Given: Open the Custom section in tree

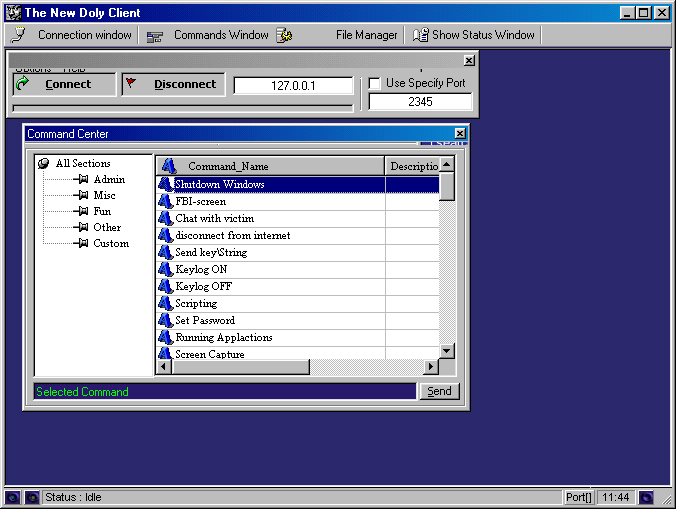Looking at the screenshot, I should pos(110,244).
